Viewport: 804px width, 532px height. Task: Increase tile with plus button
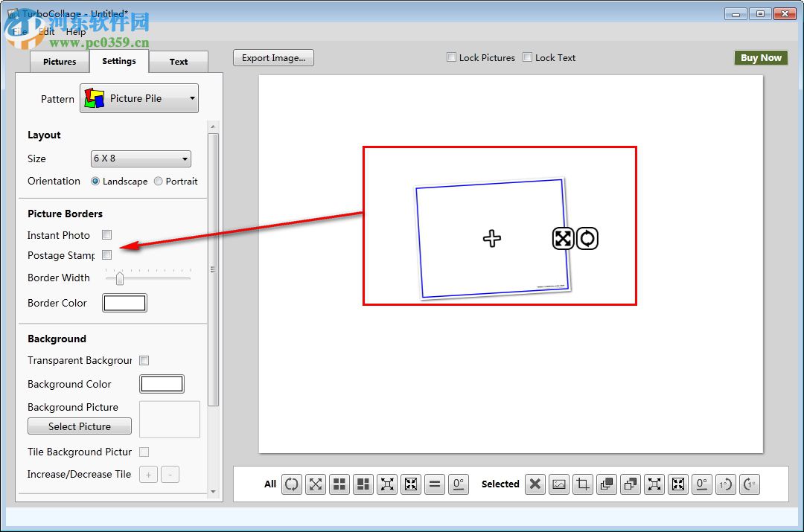(148, 475)
